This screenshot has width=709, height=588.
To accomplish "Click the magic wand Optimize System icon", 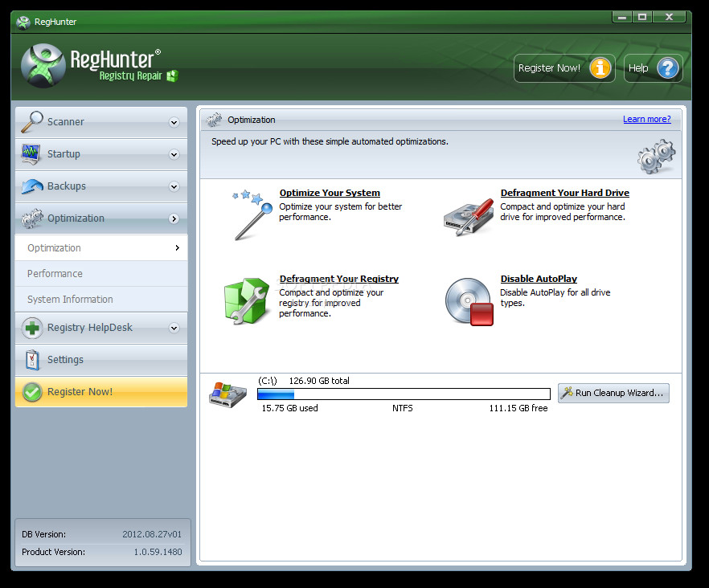I will [252, 214].
